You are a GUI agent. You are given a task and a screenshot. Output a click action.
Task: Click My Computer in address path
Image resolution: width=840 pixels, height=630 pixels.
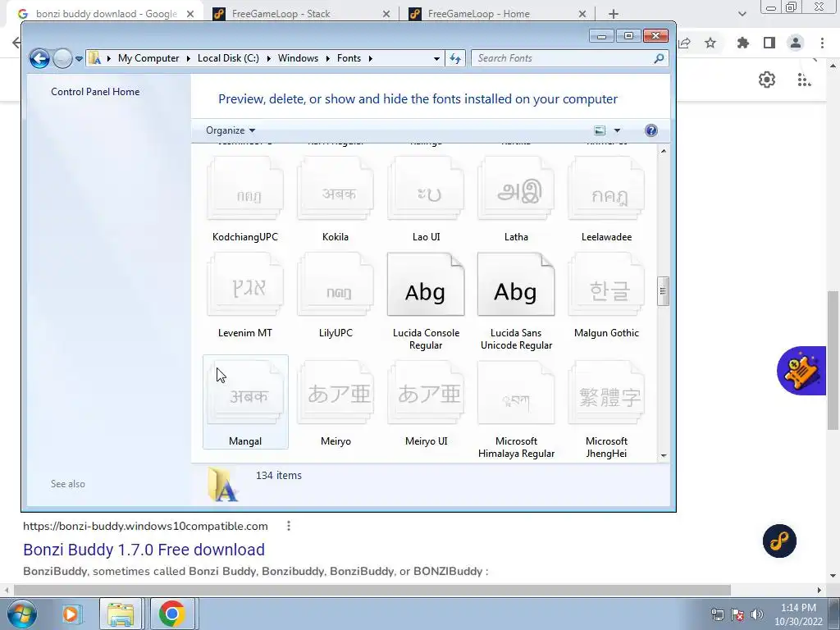pyautogui.click(x=148, y=58)
